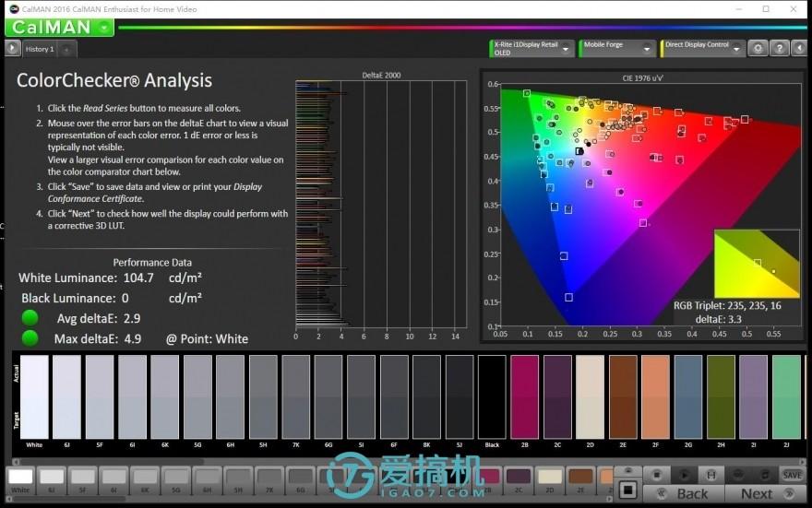Select the large 5F comparator swatch
812x508 pixels.
click(x=100, y=396)
